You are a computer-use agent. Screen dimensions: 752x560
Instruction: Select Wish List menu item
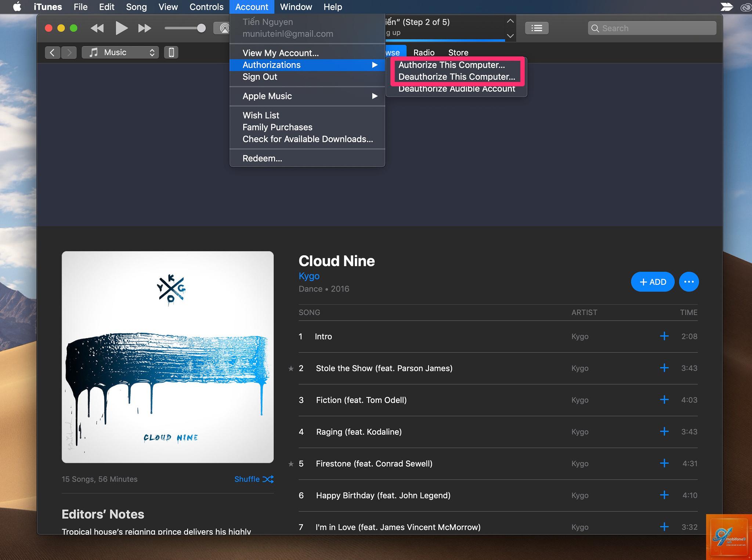(x=307, y=115)
